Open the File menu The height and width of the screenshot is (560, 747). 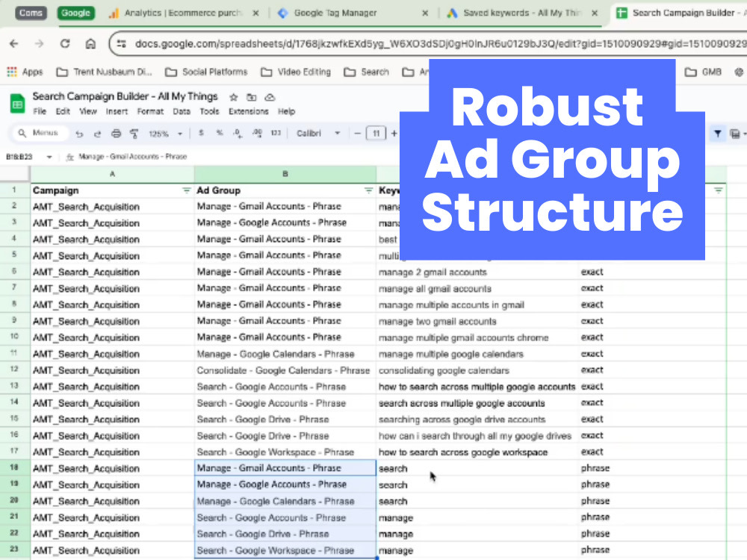click(40, 111)
